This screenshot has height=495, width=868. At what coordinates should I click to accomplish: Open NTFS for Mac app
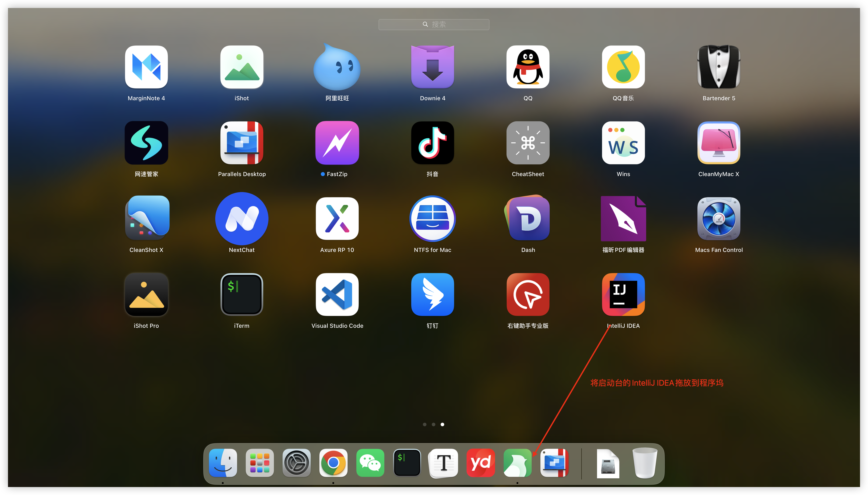(x=432, y=219)
